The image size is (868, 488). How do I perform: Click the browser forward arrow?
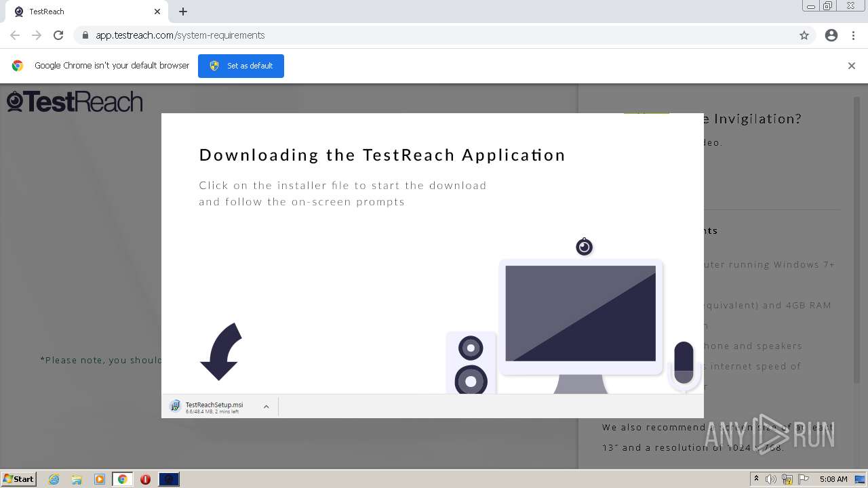coord(37,35)
